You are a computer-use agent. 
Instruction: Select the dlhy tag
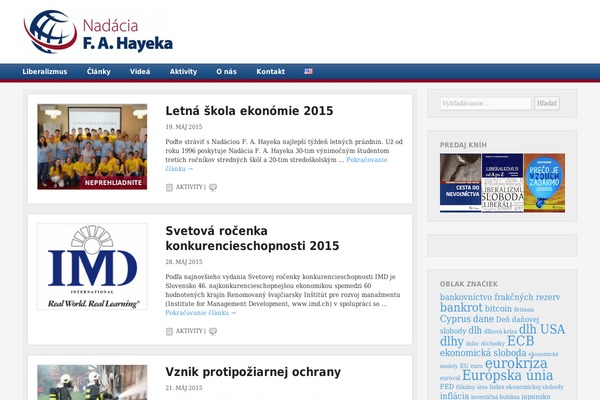(452, 341)
